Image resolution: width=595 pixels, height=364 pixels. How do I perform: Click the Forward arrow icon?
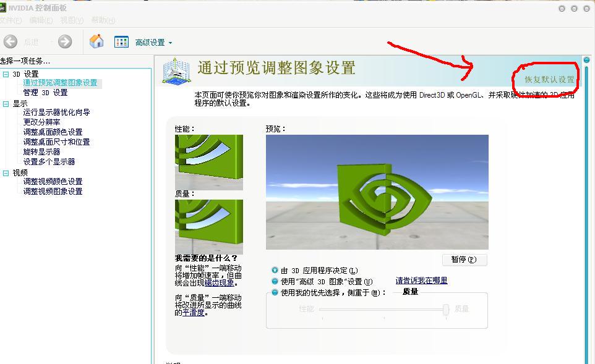[x=65, y=41]
